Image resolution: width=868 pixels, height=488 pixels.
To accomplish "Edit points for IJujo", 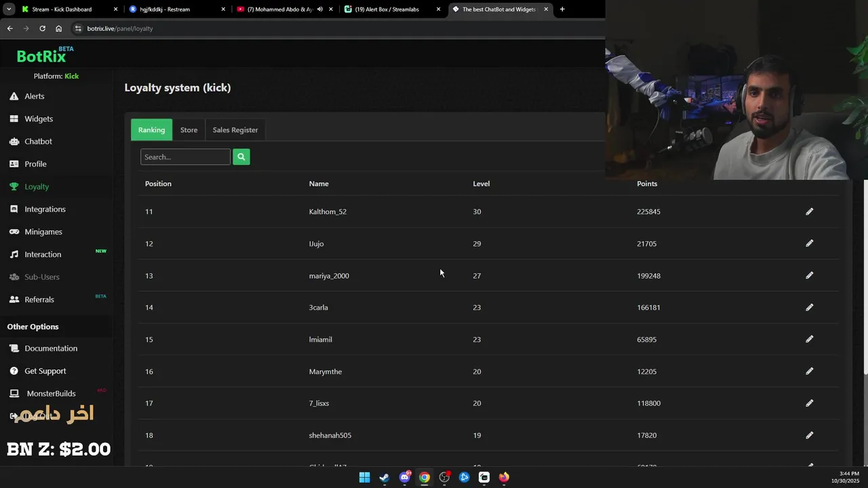I will tap(809, 243).
